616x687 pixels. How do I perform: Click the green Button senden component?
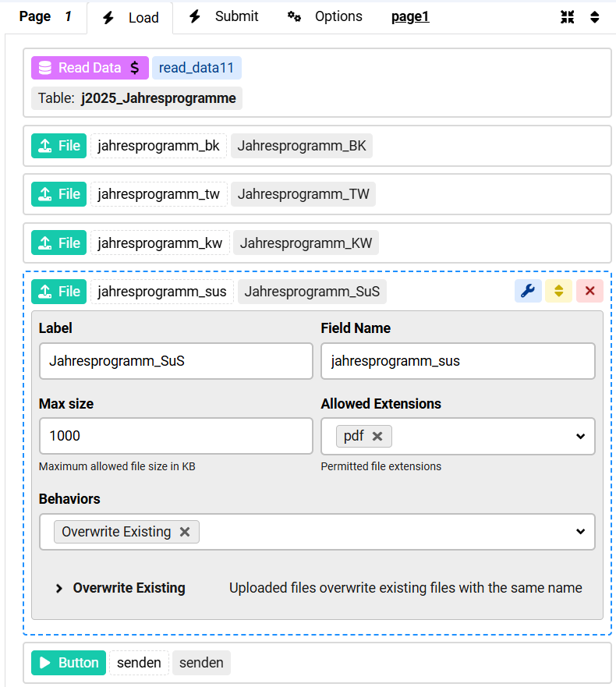point(69,663)
